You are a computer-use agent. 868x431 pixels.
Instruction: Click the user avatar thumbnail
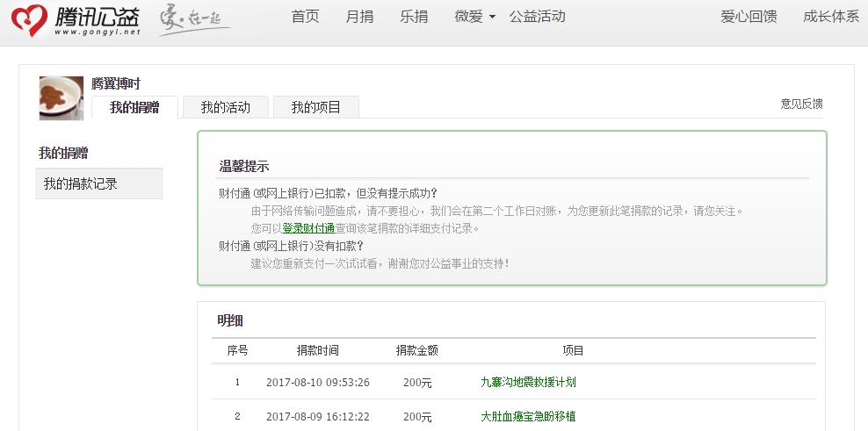(61, 98)
